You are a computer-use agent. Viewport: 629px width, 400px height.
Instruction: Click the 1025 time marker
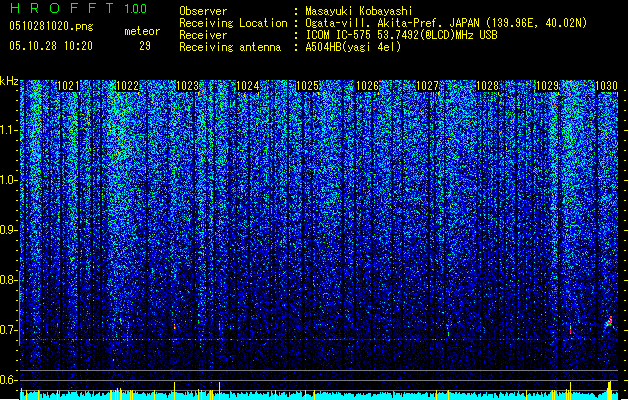307,86
